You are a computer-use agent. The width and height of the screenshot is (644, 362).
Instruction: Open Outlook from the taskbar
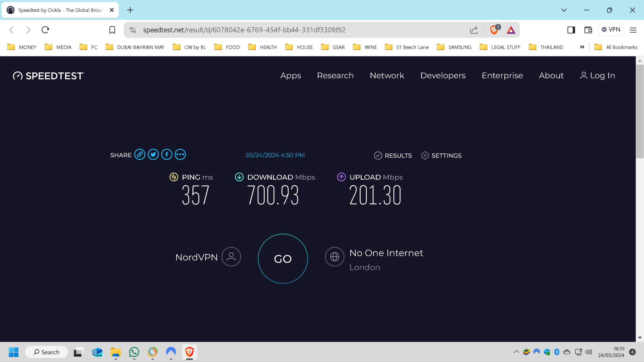pyautogui.click(x=97, y=352)
